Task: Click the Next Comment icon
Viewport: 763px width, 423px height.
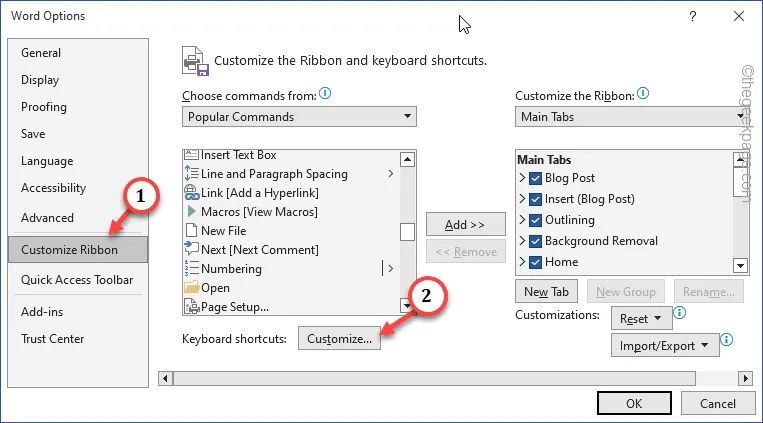Action: 191,249
